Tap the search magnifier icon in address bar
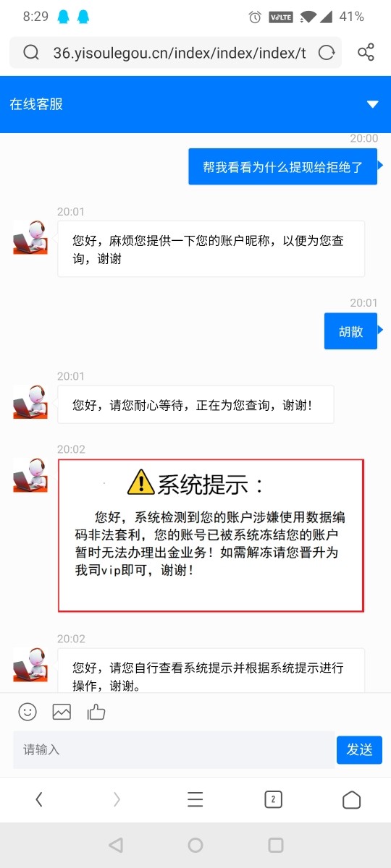 (x=31, y=52)
